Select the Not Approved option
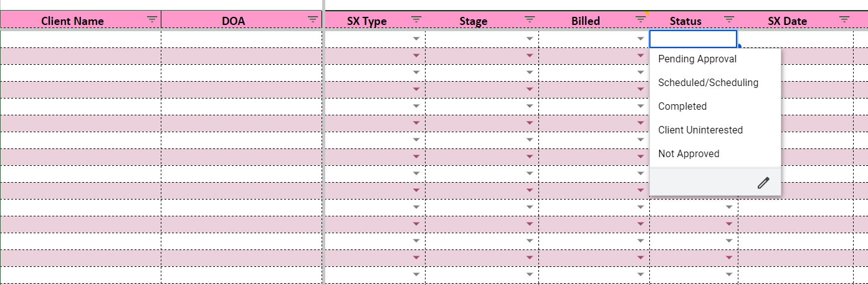Image resolution: width=868 pixels, height=285 pixels. click(x=689, y=154)
